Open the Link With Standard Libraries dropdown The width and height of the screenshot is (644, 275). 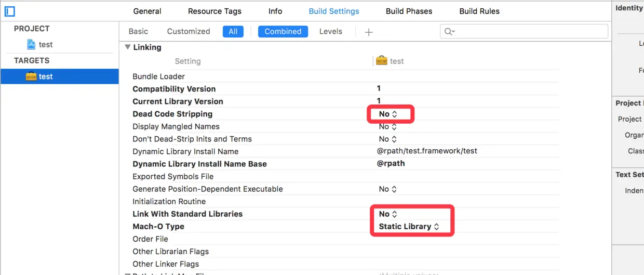(x=388, y=214)
